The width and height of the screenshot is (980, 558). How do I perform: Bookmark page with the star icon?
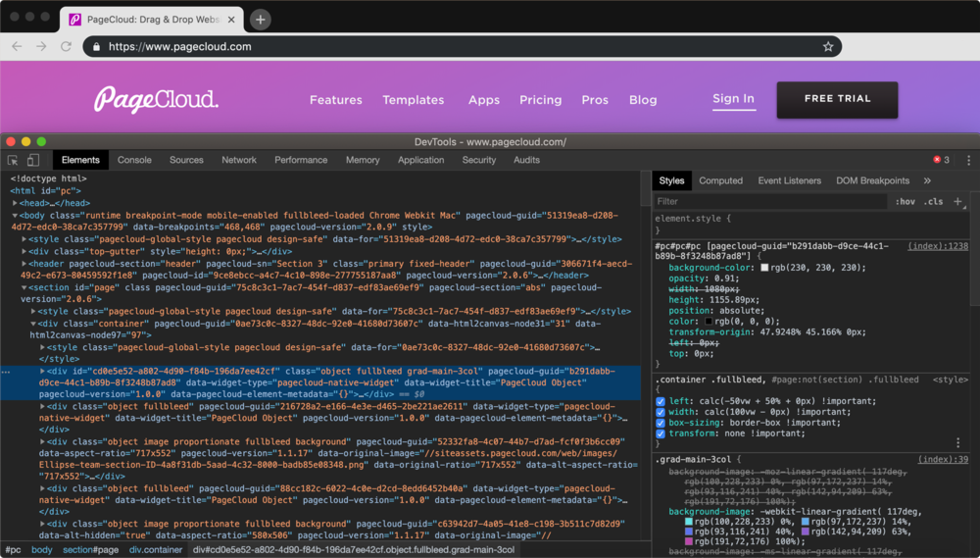tap(827, 46)
